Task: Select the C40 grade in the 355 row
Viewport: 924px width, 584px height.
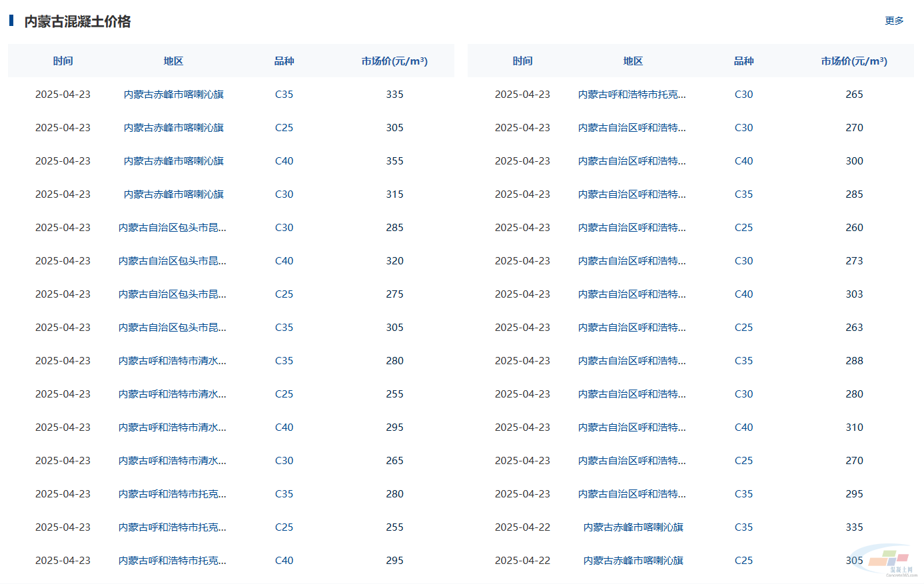Action: click(284, 161)
